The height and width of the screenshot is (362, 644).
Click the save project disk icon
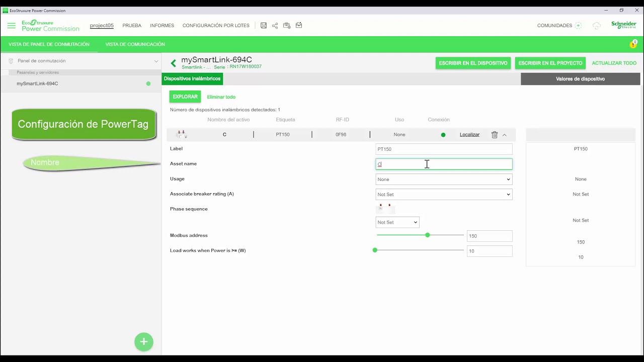[x=264, y=26]
